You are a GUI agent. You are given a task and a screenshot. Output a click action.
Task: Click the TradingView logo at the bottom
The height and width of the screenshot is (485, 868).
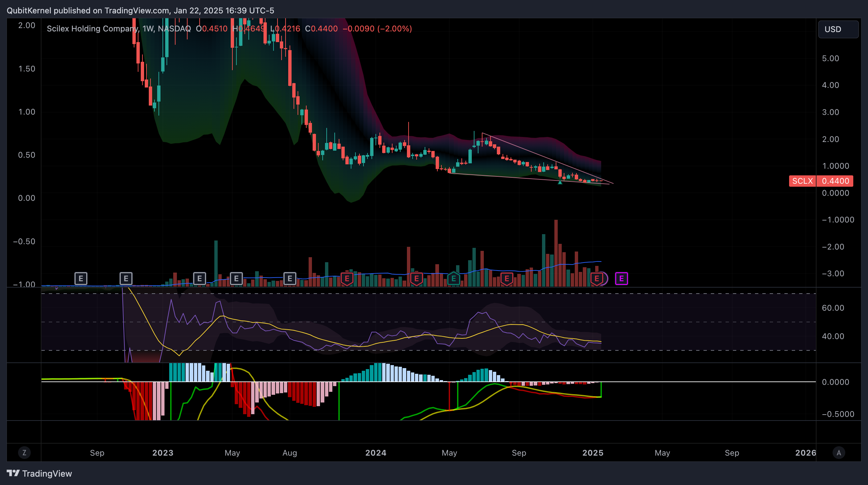(x=39, y=474)
